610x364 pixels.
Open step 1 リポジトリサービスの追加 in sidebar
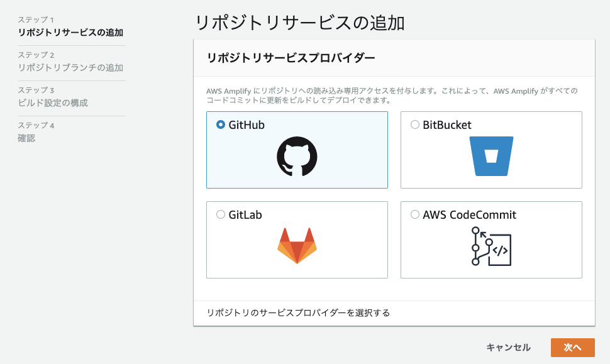(x=70, y=33)
